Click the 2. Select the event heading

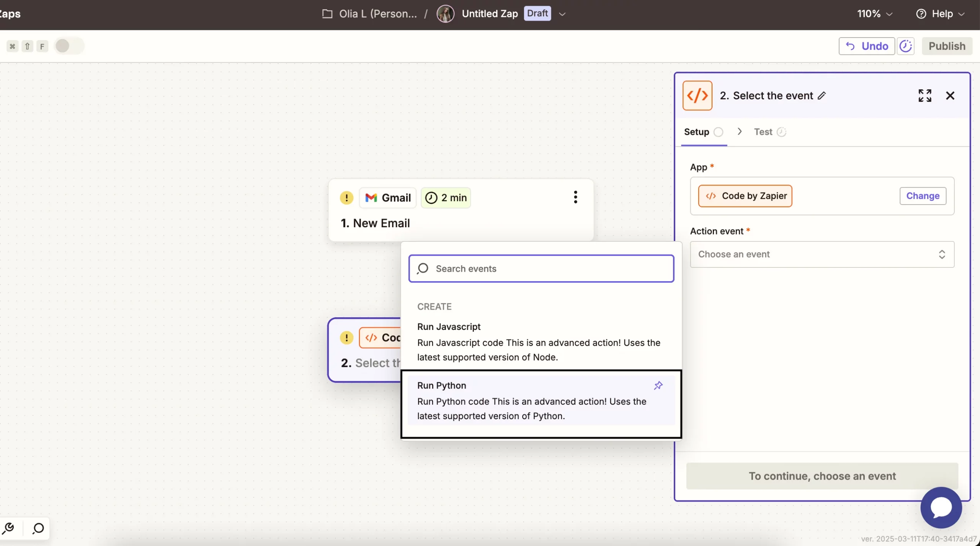point(766,96)
